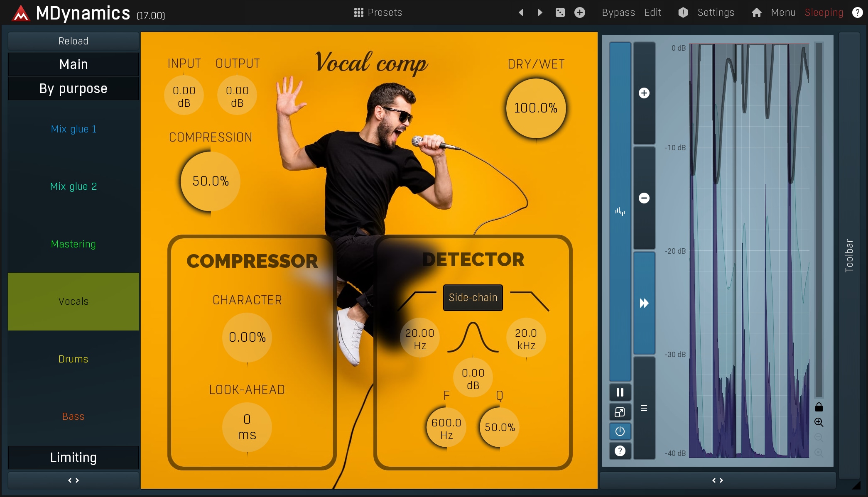Go to previous preset arrow

(x=521, y=12)
